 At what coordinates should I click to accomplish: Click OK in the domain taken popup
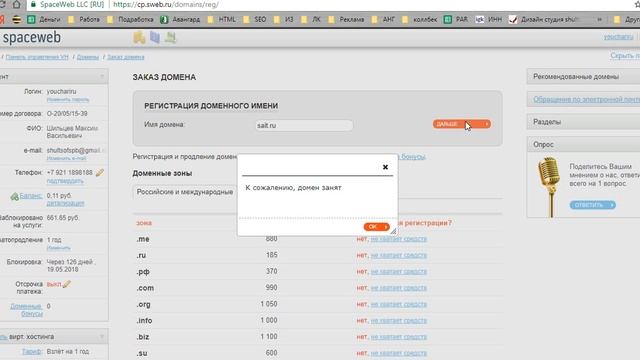click(x=376, y=227)
